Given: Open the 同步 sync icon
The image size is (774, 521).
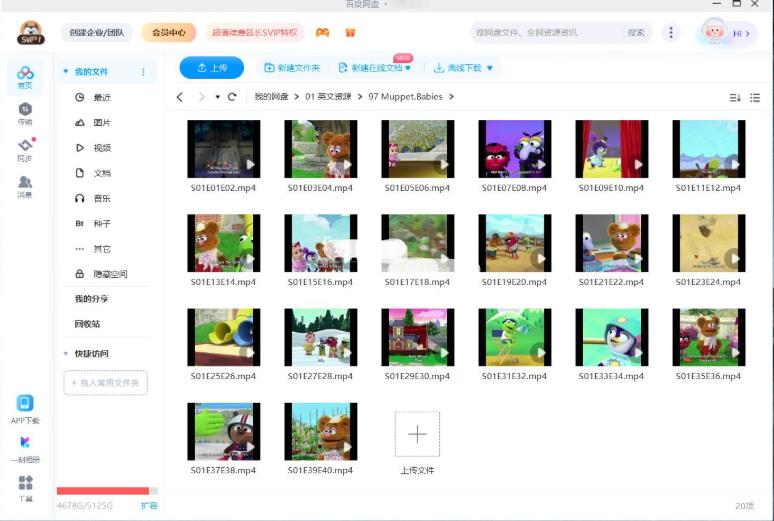Looking at the screenshot, I should (25, 150).
